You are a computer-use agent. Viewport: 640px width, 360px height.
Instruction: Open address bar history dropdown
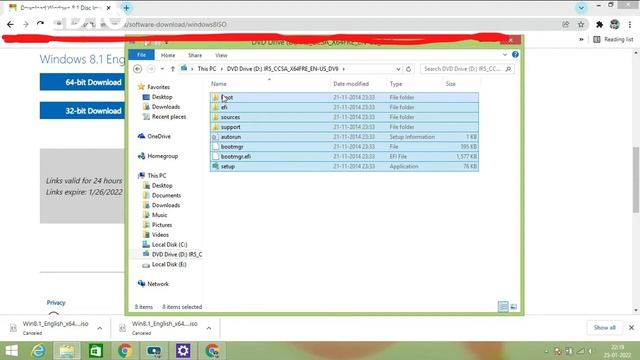(398, 69)
